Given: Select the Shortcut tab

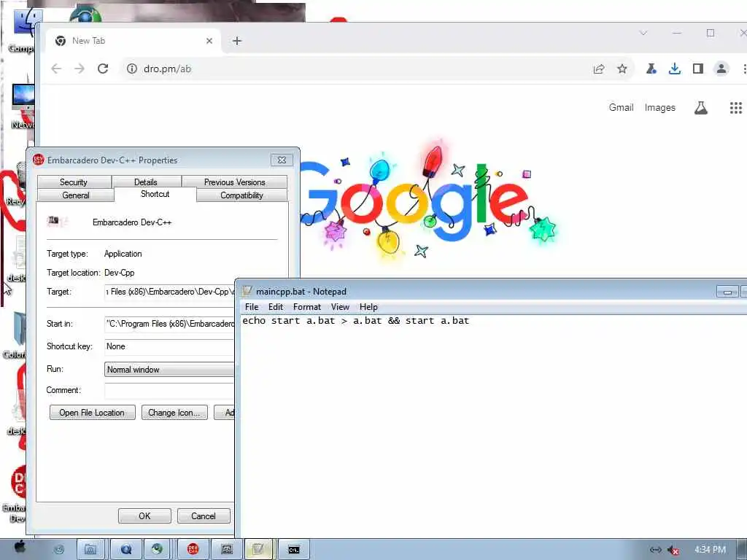Looking at the screenshot, I should [155, 194].
